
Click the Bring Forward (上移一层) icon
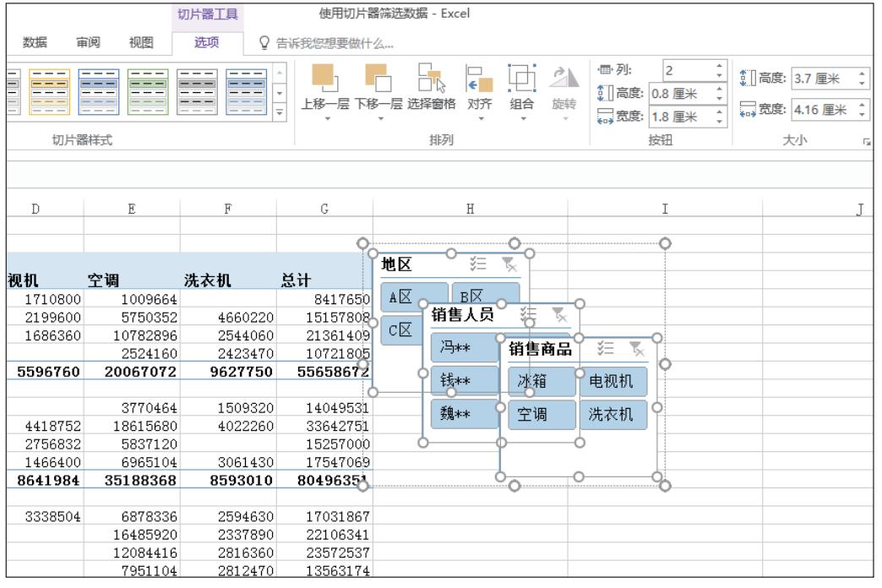click(324, 79)
